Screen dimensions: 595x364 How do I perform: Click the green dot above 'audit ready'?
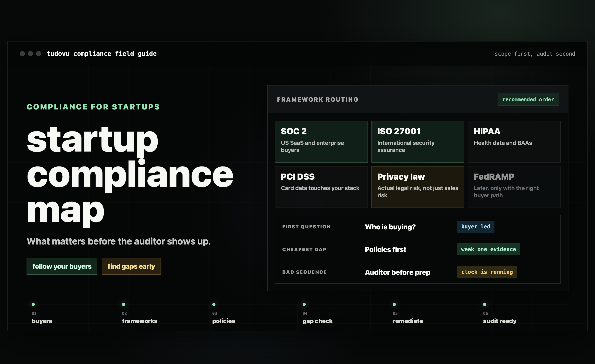[485, 304]
